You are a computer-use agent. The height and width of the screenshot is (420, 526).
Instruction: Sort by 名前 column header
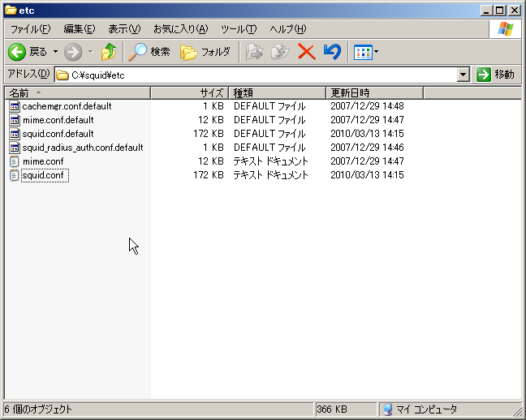tap(77, 93)
